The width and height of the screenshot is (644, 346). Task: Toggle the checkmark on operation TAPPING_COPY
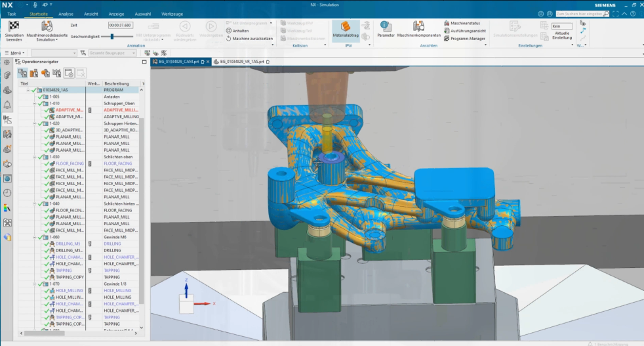pyautogui.click(x=47, y=277)
